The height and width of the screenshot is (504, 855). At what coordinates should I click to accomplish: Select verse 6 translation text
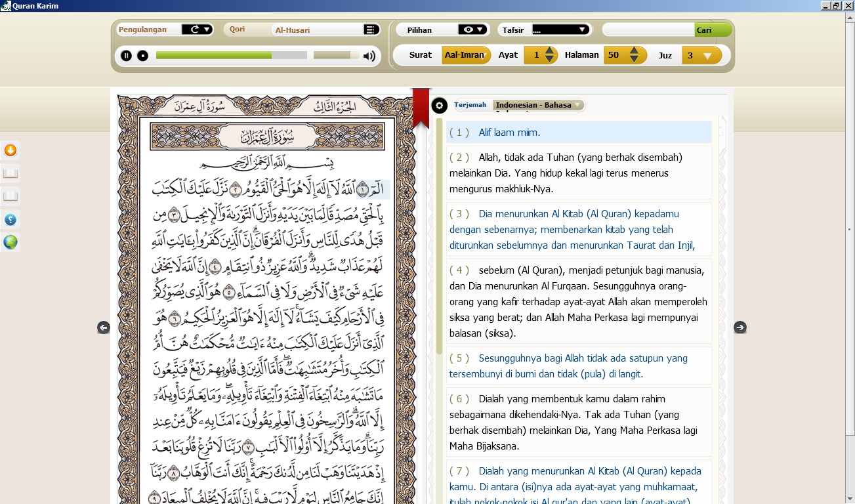point(579,422)
